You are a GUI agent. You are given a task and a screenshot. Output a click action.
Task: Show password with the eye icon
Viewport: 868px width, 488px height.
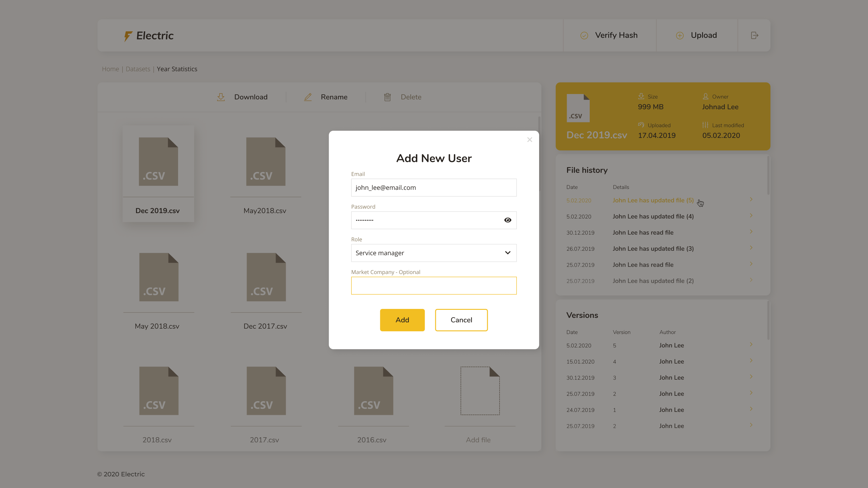pyautogui.click(x=507, y=220)
